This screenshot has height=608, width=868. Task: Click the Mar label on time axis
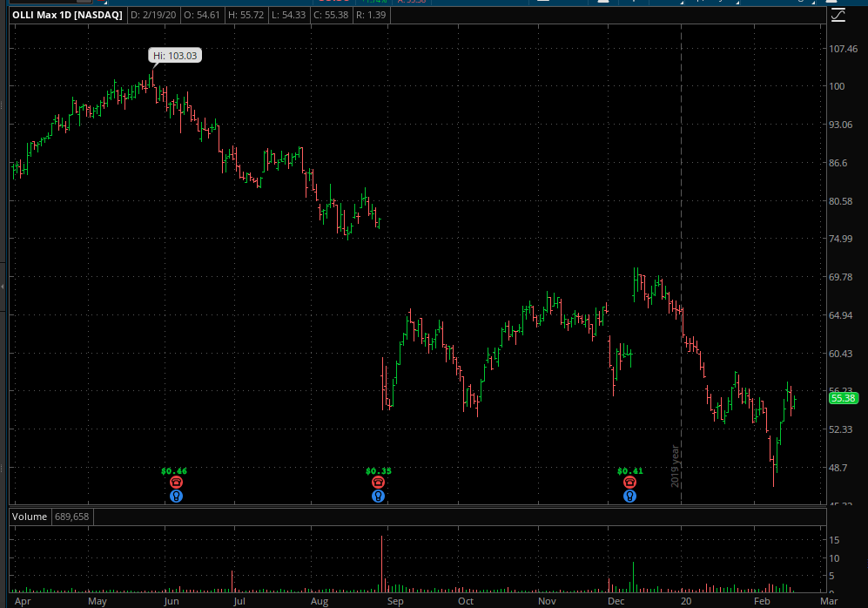coord(829,601)
